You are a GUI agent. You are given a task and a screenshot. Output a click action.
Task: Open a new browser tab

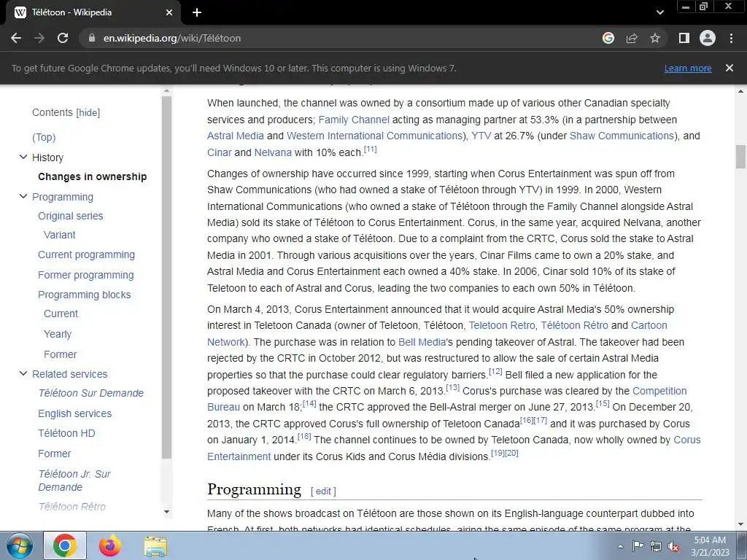[197, 12]
